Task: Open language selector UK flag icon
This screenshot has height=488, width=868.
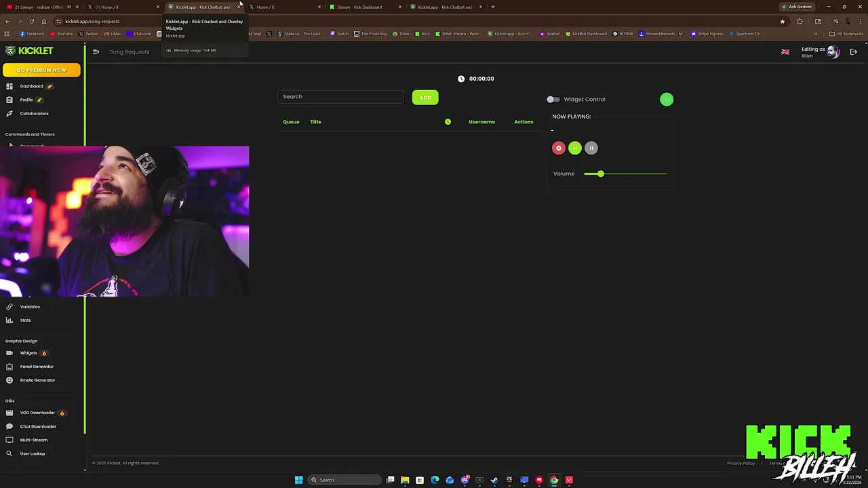Action: click(785, 52)
